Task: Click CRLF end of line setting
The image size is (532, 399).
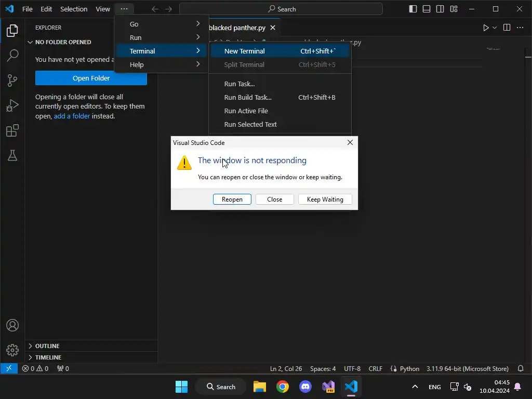Action: (375, 369)
